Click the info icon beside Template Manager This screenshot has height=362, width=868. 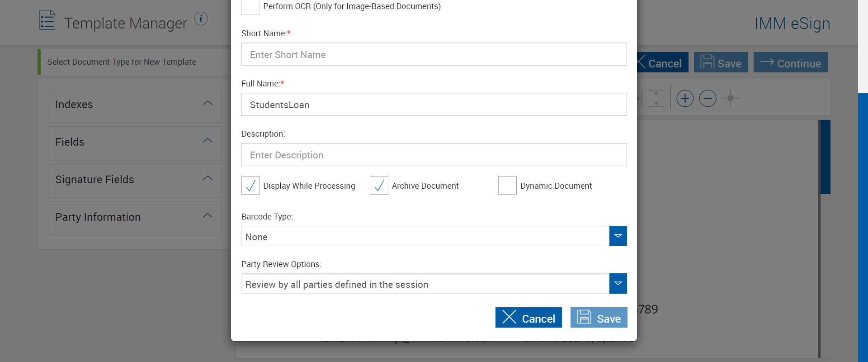[x=201, y=19]
